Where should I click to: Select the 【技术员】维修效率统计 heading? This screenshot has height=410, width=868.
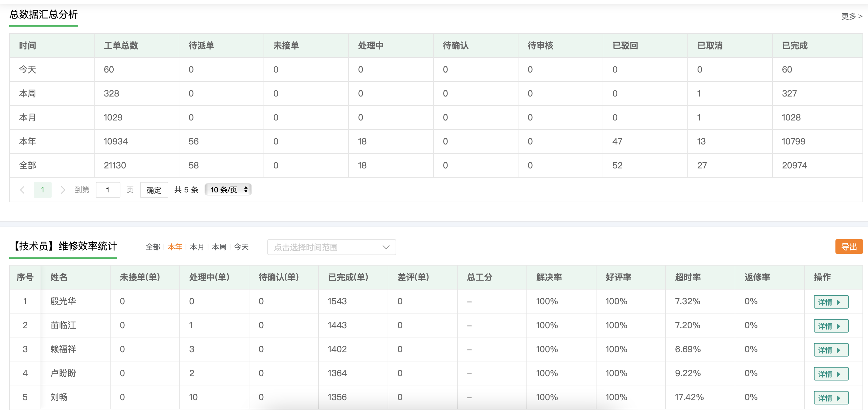coord(63,246)
